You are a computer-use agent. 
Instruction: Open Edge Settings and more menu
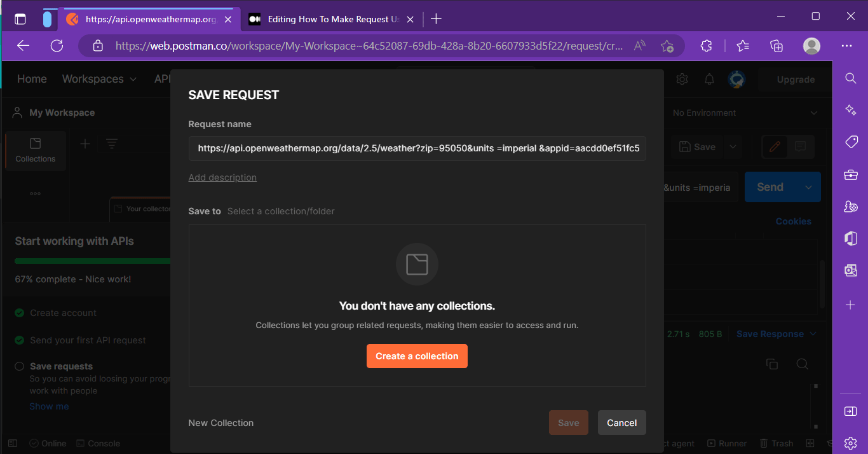click(846, 46)
